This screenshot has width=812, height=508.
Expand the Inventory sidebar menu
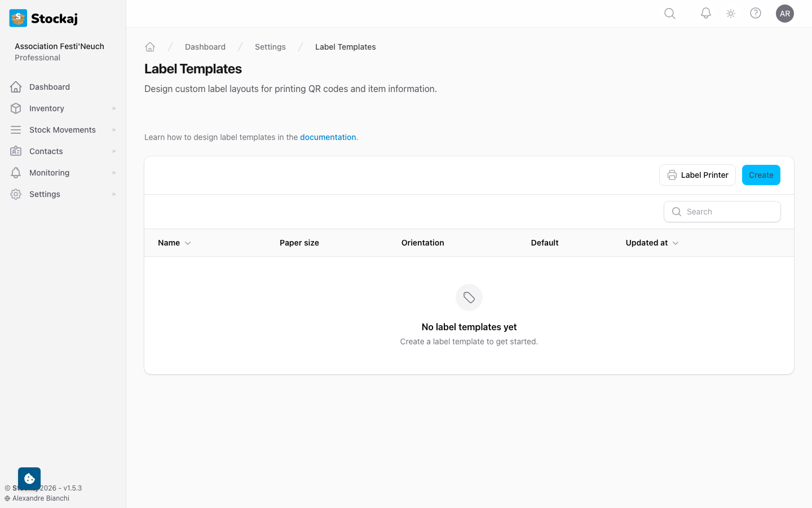click(63, 108)
